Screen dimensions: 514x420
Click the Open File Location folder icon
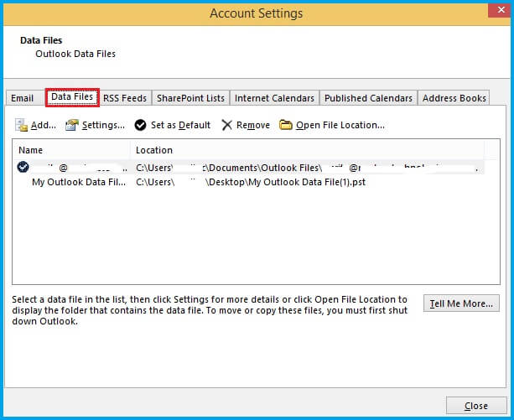pos(286,125)
